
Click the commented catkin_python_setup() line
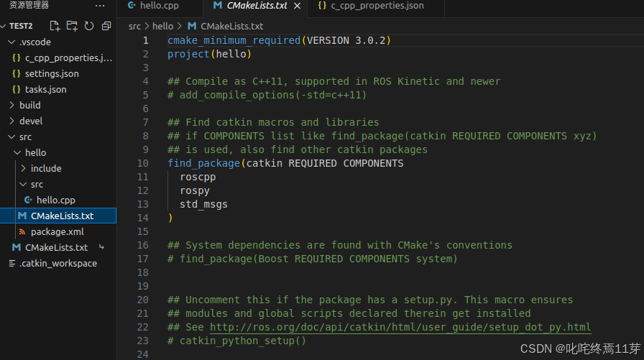pos(237,341)
